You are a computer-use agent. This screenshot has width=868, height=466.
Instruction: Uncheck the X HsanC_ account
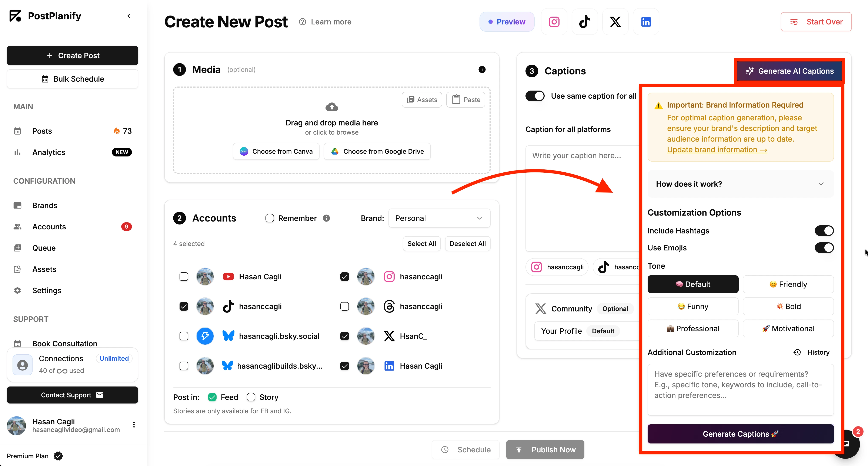pyautogui.click(x=344, y=336)
